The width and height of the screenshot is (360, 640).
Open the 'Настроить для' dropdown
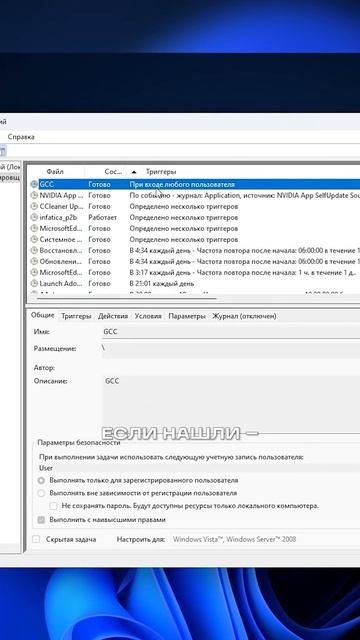(264, 540)
